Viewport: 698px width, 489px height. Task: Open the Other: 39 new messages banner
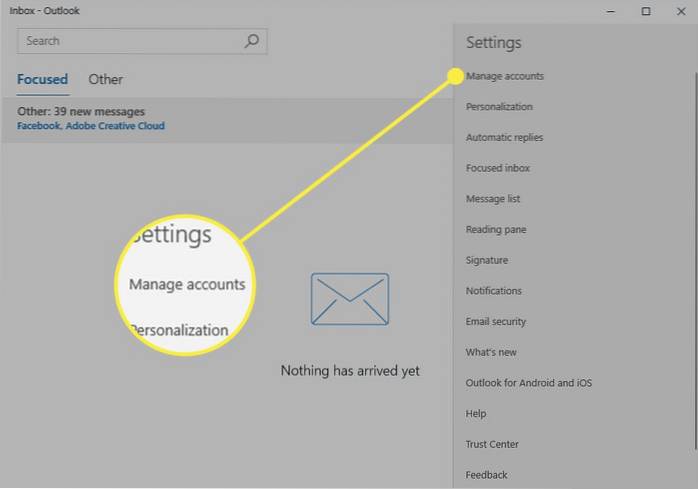coord(90,118)
